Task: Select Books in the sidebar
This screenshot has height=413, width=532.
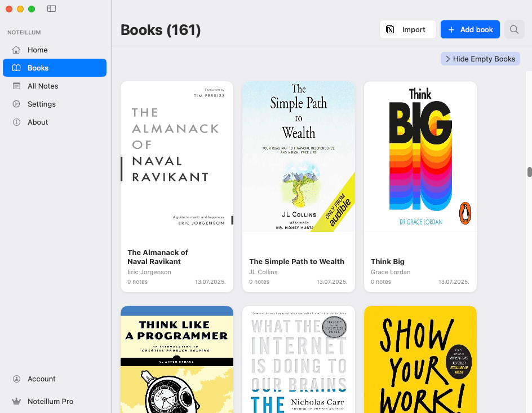Action: coord(55,68)
